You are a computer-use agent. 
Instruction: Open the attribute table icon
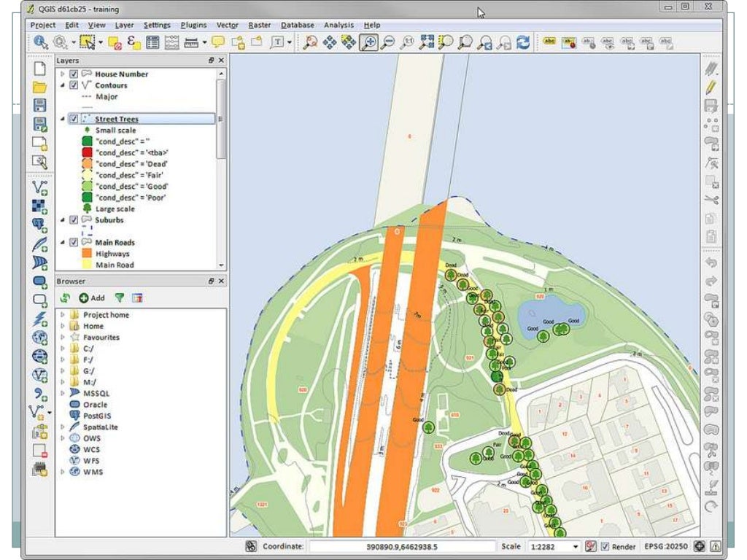point(152,43)
